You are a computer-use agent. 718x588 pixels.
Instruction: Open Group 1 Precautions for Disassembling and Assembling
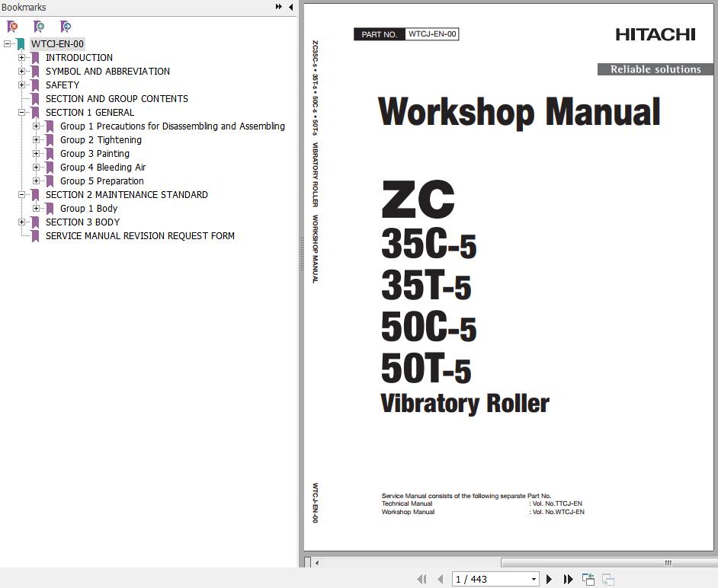(172, 126)
